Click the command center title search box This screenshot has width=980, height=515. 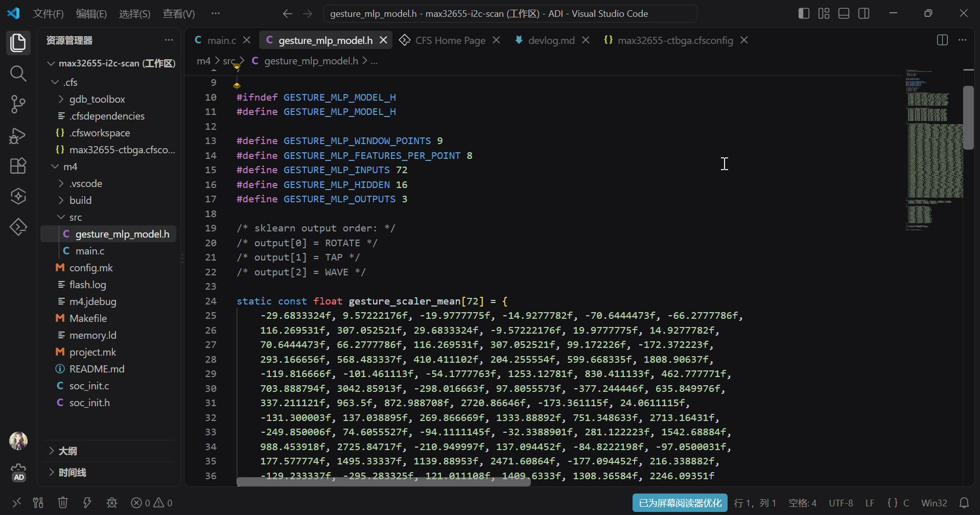pyautogui.click(x=510, y=14)
